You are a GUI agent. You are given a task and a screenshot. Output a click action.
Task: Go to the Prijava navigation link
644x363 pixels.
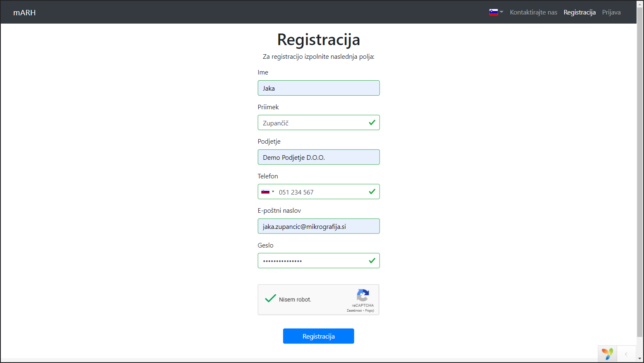pyautogui.click(x=611, y=12)
